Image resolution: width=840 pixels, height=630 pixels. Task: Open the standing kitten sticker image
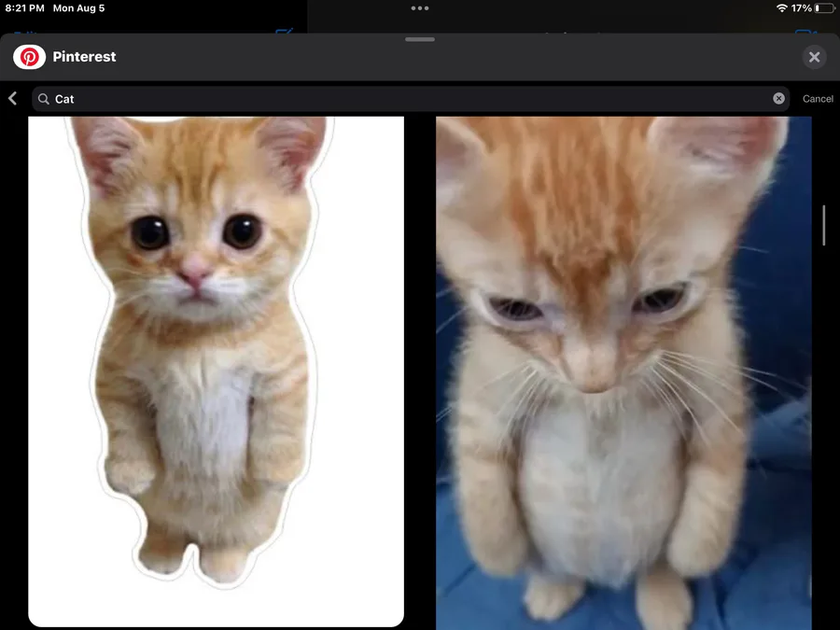pyautogui.click(x=216, y=371)
